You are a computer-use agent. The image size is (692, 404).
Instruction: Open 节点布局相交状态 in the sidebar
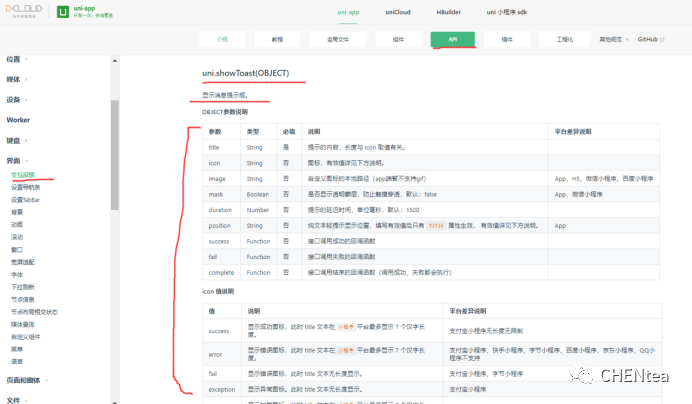point(34,312)
